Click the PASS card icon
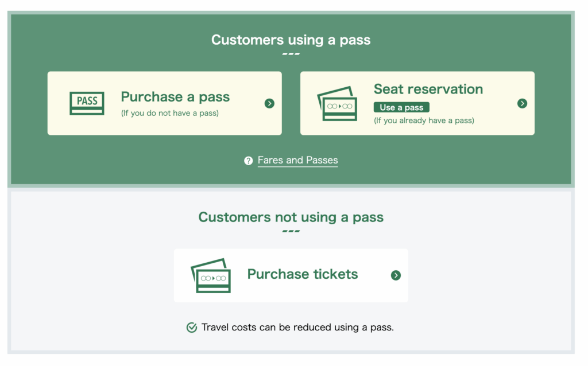588x366 pixels. pos(87,103)
